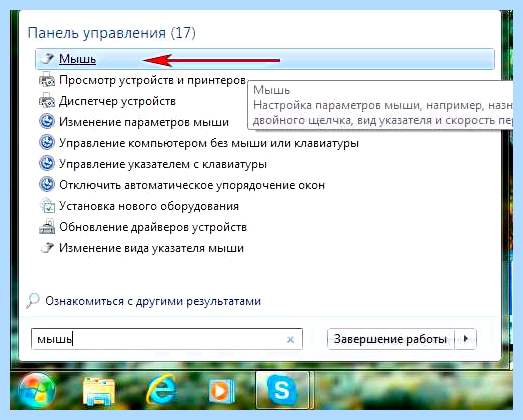Click the icon beside Обновление драйверов устройств
The image size is (523, 420).
point(47,227)
